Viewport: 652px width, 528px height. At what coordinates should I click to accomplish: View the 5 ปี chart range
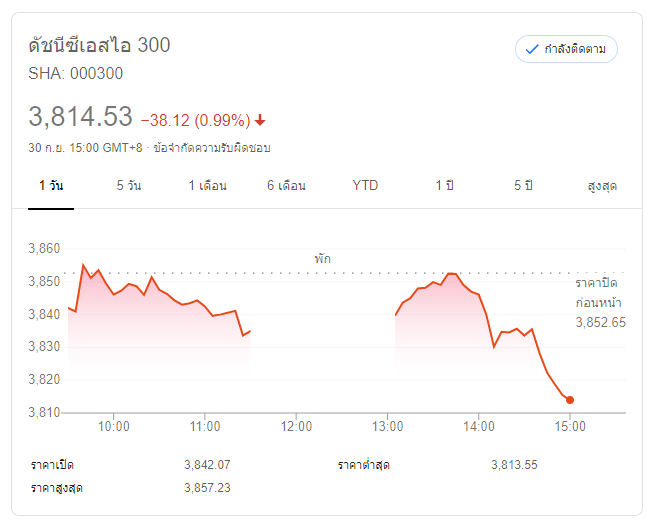click(x=523, y=186)
